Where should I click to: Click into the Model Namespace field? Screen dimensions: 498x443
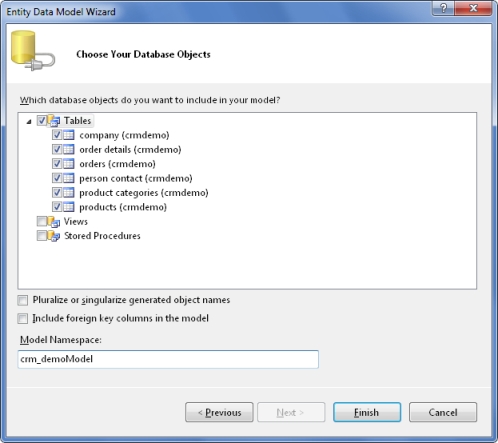168,359
